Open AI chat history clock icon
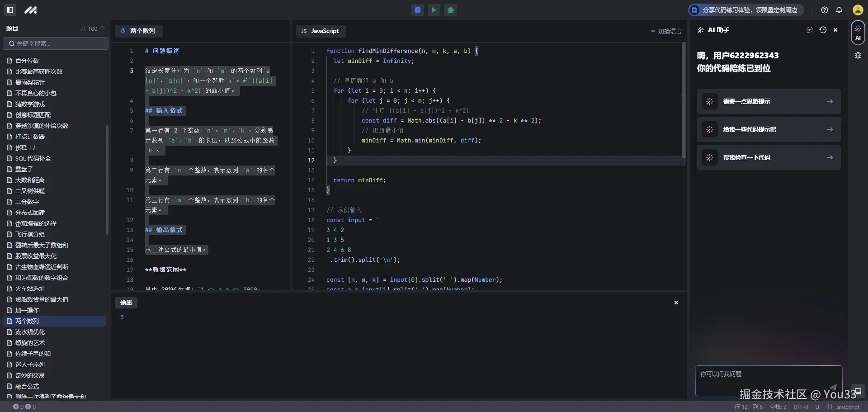 click(823, 30)
